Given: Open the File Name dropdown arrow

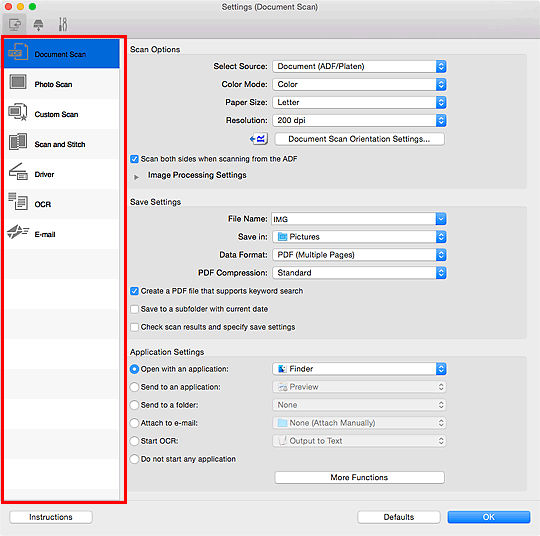Looking at the screenshot, I should 441,219.
